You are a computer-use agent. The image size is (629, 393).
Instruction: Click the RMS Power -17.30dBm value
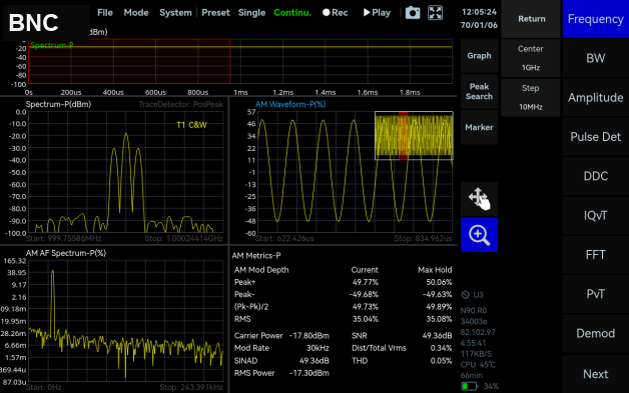[x=309, y=373]
